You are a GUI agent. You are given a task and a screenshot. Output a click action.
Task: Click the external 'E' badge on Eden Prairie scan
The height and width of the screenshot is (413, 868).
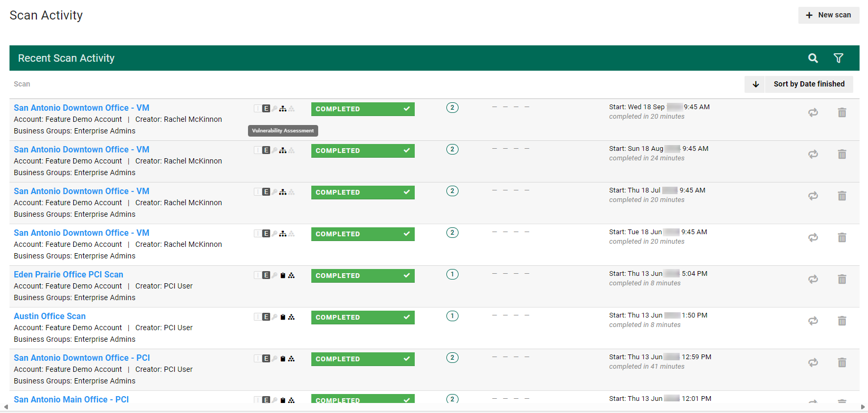[x=266, y=275]
